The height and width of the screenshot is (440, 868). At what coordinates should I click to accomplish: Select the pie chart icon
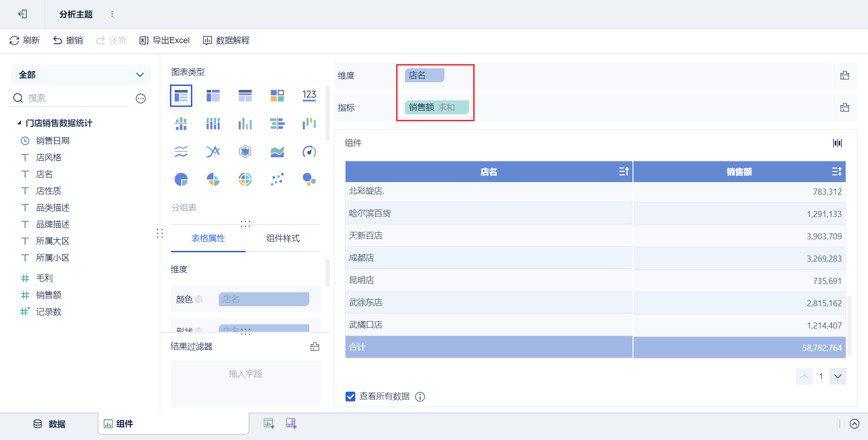[181, 179]
